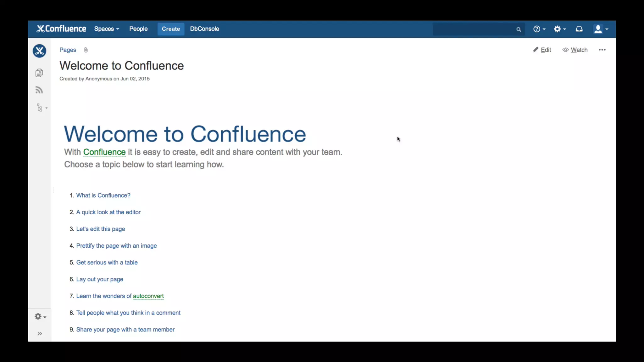This screenshot has height=362, width=644.
Task: Open the Spaces dropdown menu
Action: click(x=107, y=29)
